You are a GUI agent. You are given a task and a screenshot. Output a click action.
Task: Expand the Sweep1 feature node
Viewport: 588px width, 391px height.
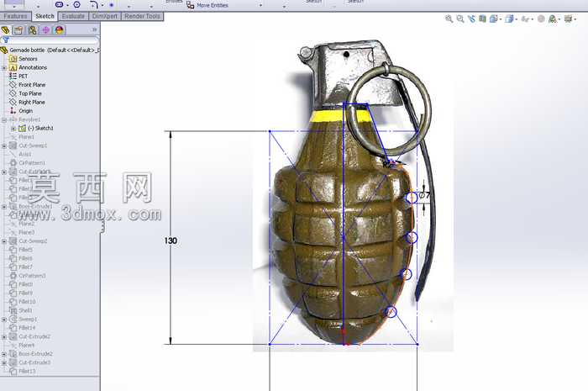4,320
